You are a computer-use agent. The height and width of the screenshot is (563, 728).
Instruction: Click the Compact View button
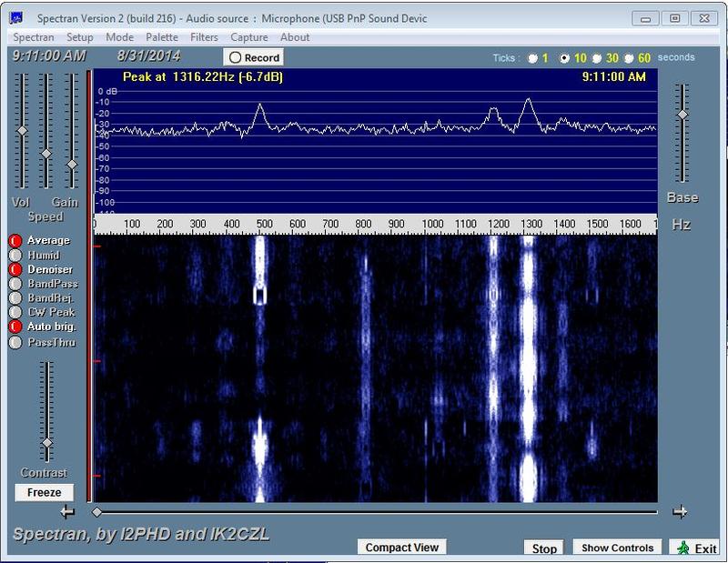pyautogui.click(x=401, y=548)
